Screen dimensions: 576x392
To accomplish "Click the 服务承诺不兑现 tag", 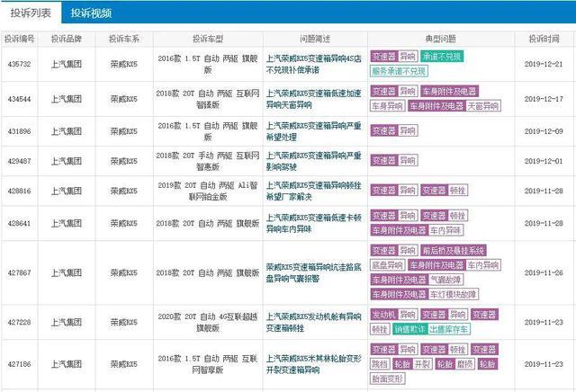I will click(399, 71).
